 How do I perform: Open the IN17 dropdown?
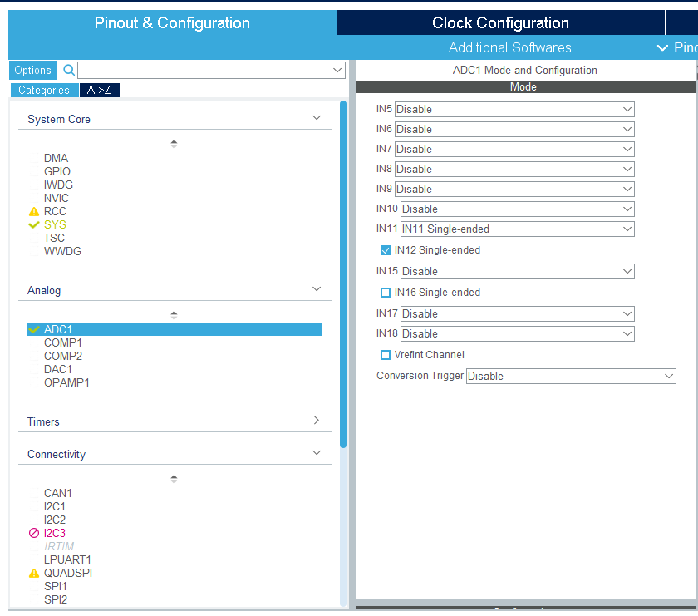pyautogui.click(x=517, y=314)
